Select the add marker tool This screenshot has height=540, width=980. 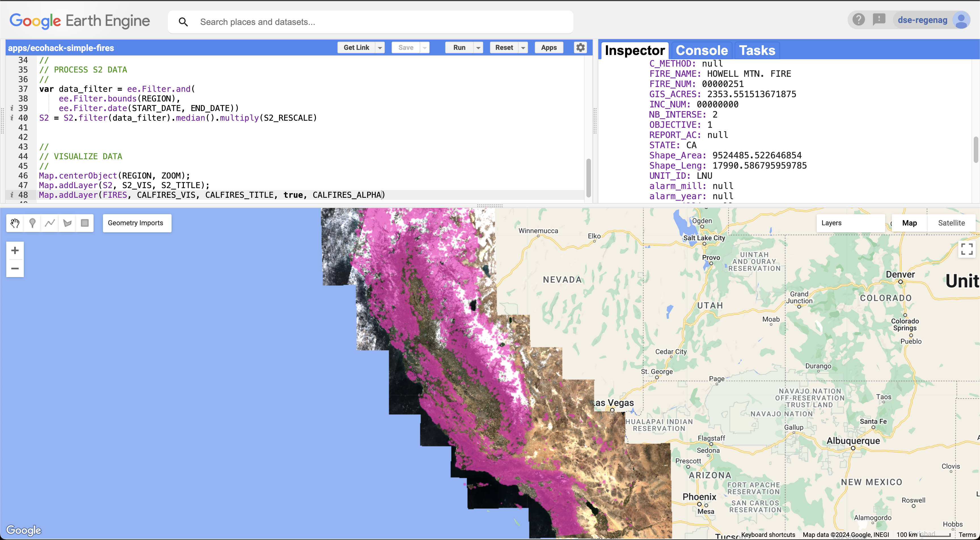click(32, 223)
